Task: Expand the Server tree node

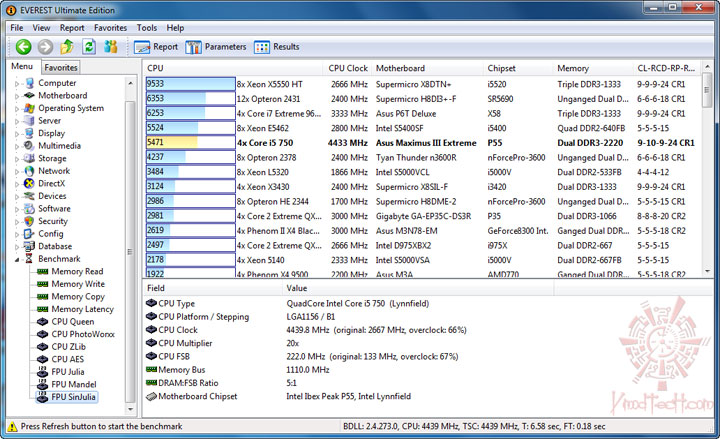Action: pyautogui.click(x=17, y=121)
